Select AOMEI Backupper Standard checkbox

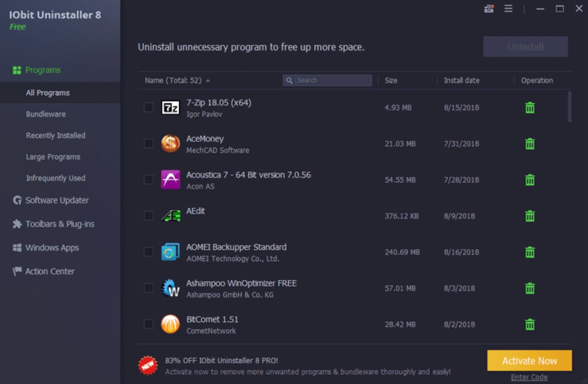(149, 252)
